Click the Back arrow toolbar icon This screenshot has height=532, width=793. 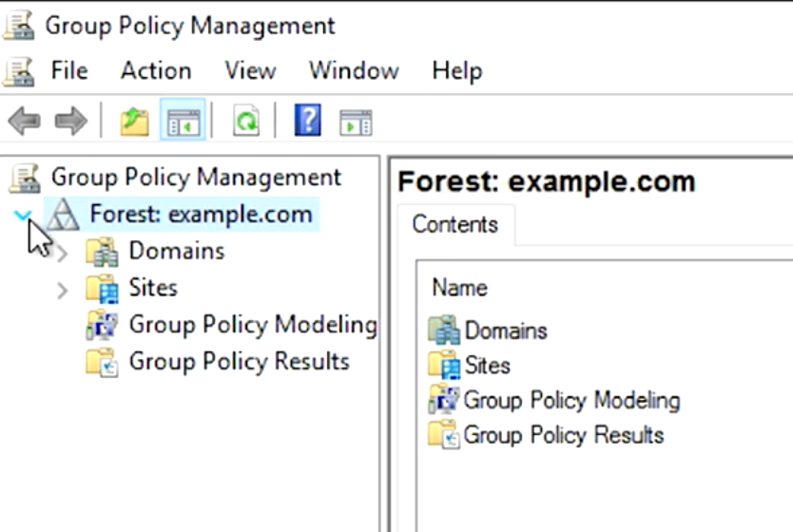click(24, 122)
